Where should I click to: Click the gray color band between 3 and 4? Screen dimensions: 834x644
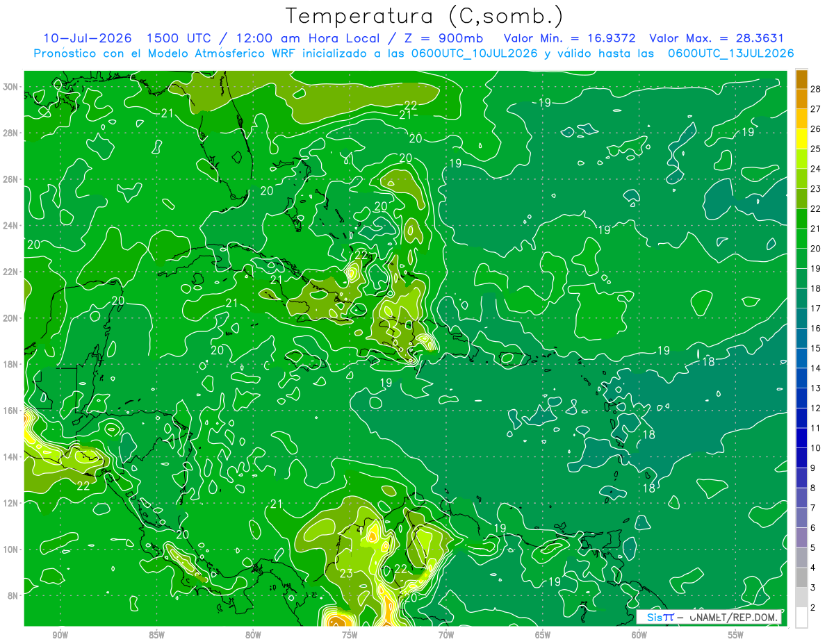pos(801,578)
